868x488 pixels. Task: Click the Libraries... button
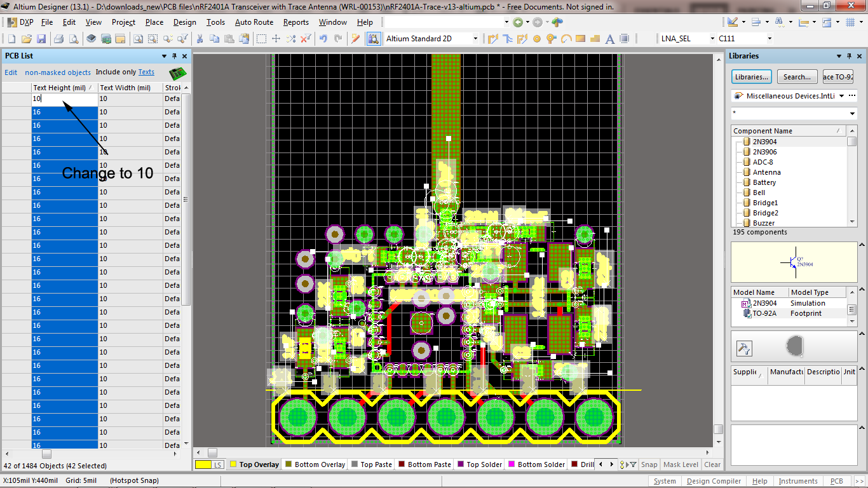(x=751, y=77)
